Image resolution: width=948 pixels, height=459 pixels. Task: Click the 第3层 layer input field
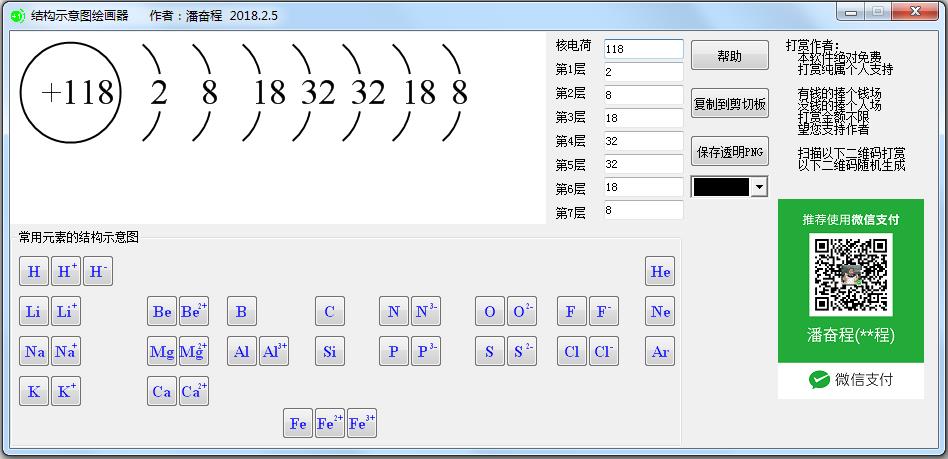click(x=643, y=118)
